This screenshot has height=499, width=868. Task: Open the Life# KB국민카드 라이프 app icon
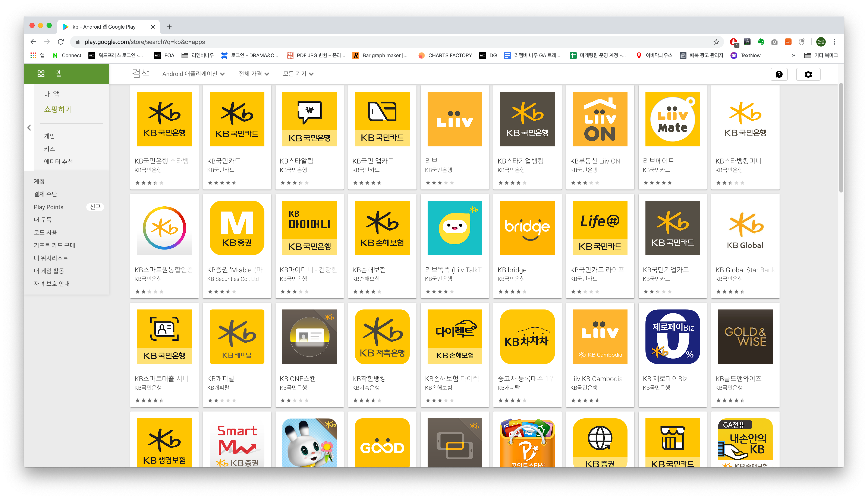point(600,228)
